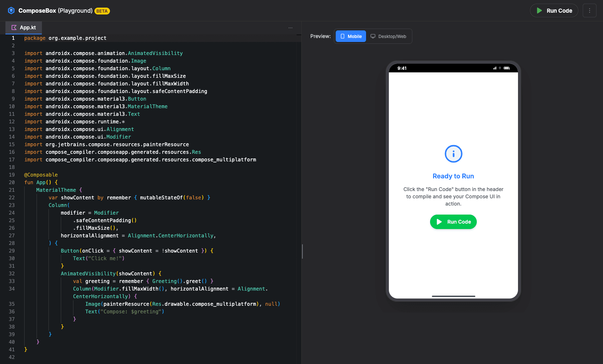Click 'package org.example.project' on line 1
Image resolution: width=603 pixels, height=364 pixels.
65,38
